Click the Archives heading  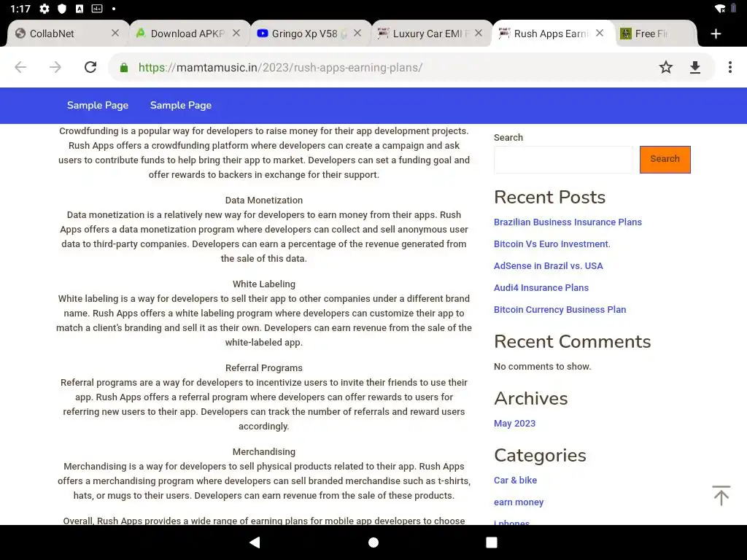click(531, 398)
